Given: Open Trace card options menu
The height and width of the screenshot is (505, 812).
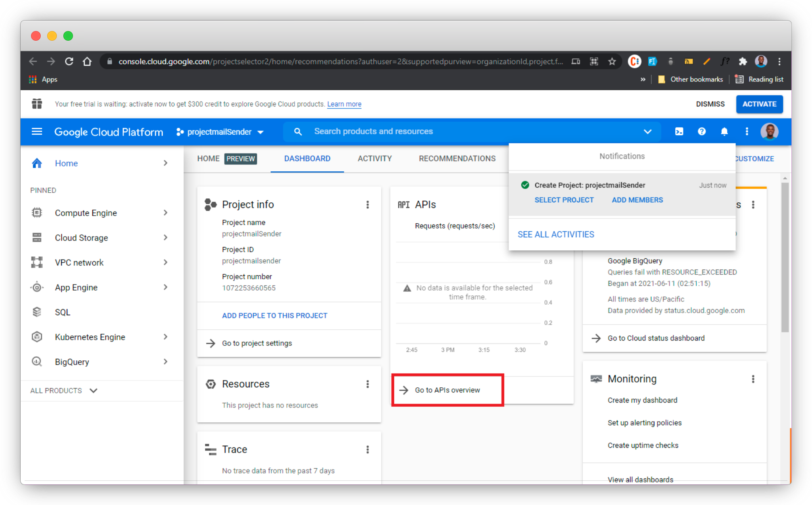Looking at the screenshot, I should click(368, 449).
